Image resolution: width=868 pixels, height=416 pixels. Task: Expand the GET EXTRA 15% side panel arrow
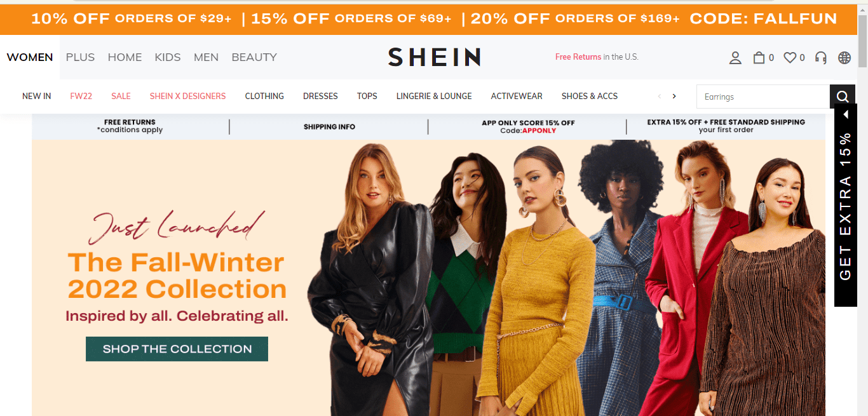click(x=846, y=114)
